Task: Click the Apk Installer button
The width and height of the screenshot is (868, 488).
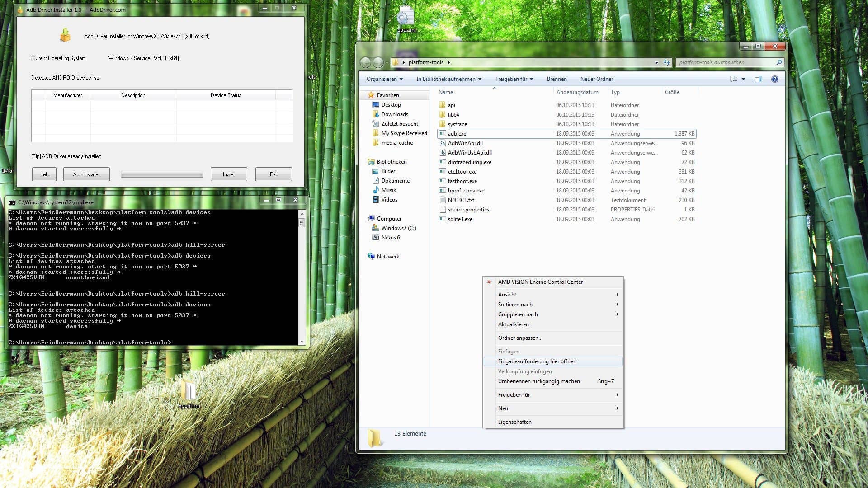Action: tap(86, 174)
